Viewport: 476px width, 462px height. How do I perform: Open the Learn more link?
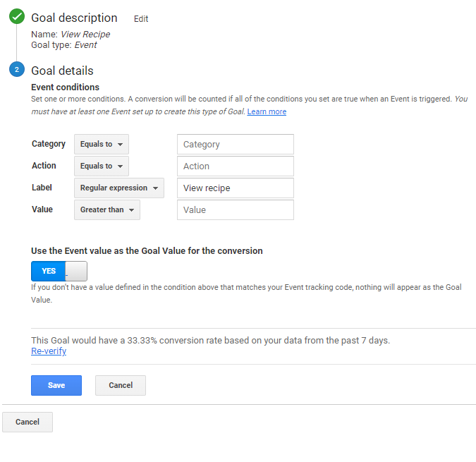click(267, 111)
